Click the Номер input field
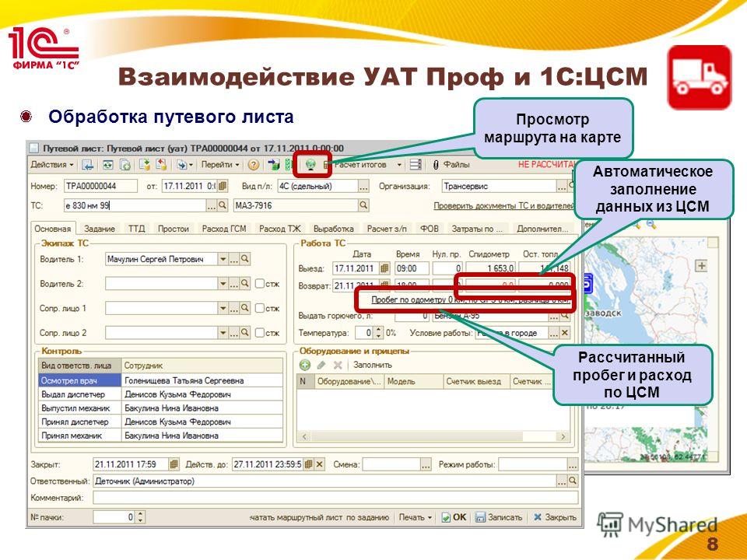The image size is (747, 560). coord(100,186)
